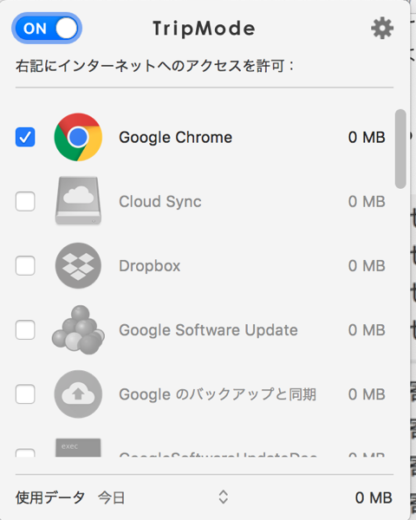Click the Google backup cloud upload icon
This screenshot has height=520, width=416.
(x=78, y=394)
